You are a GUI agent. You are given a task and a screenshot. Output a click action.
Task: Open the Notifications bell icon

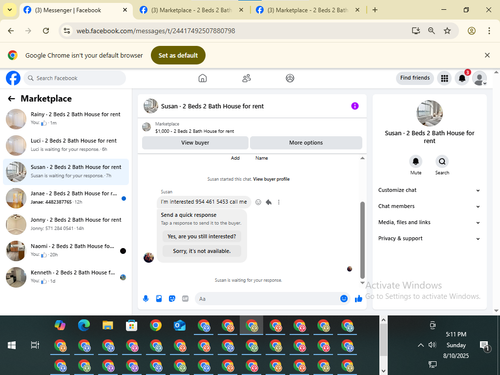tap(462, 78)
